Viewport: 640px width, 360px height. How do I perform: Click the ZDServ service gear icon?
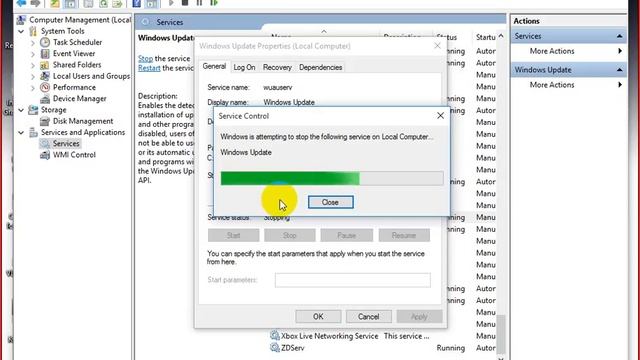[x=275, y=348]
